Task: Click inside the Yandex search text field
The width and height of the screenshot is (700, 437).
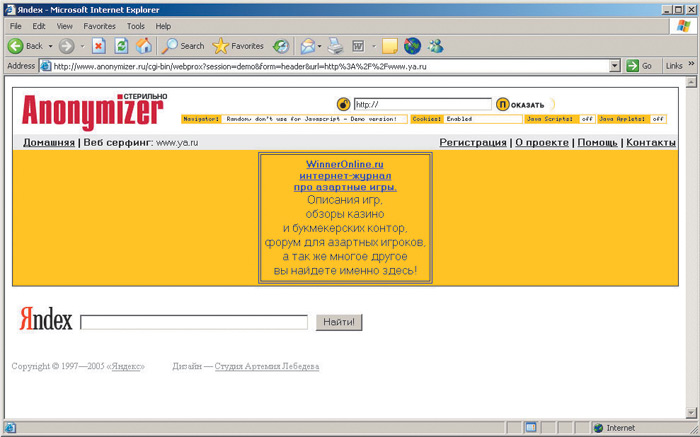Action: pyautogui.click(x=194, y=322)
